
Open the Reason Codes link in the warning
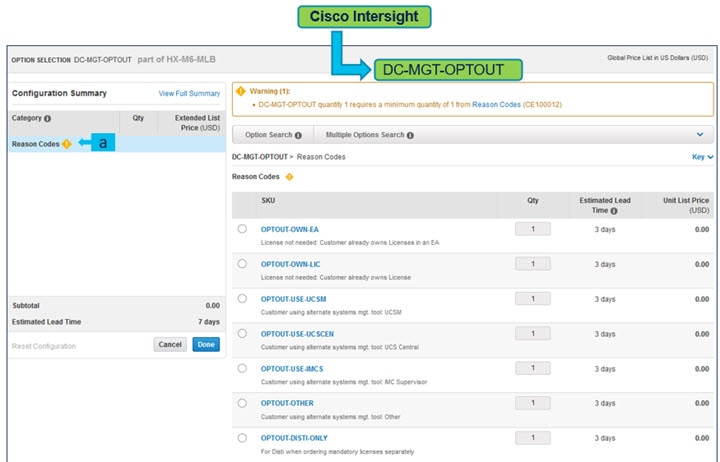[496, 105]
